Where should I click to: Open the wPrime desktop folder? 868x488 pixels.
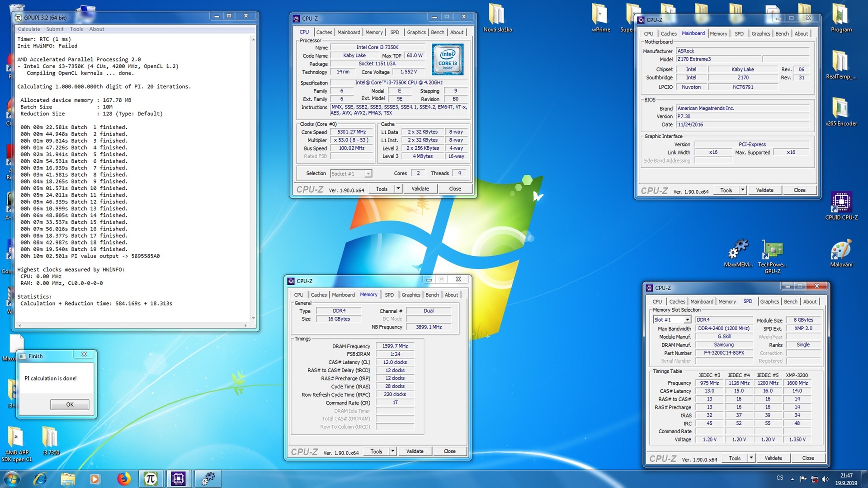[601, 18]
